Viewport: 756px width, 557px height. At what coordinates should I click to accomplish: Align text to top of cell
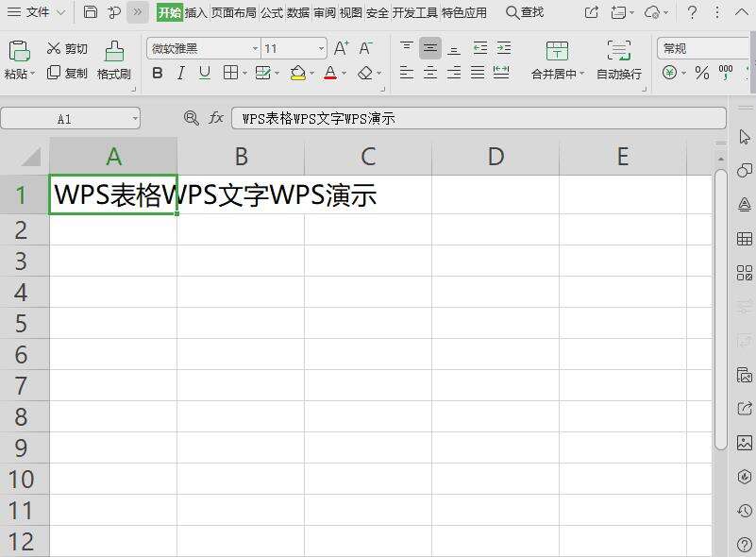407,48
